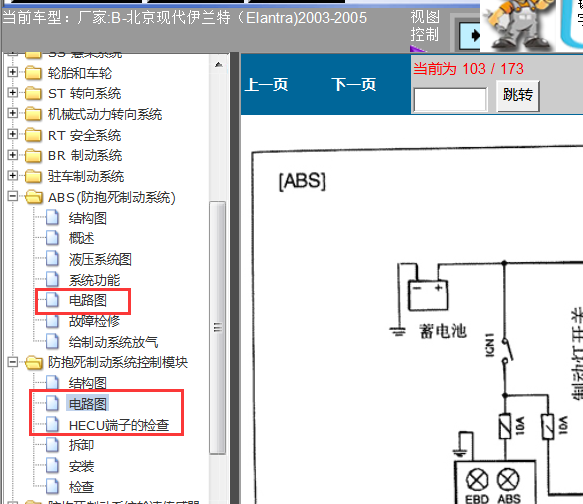Open the 故障检修 page
Viewport: 583px width, 504px height.
tap(94, 321)
